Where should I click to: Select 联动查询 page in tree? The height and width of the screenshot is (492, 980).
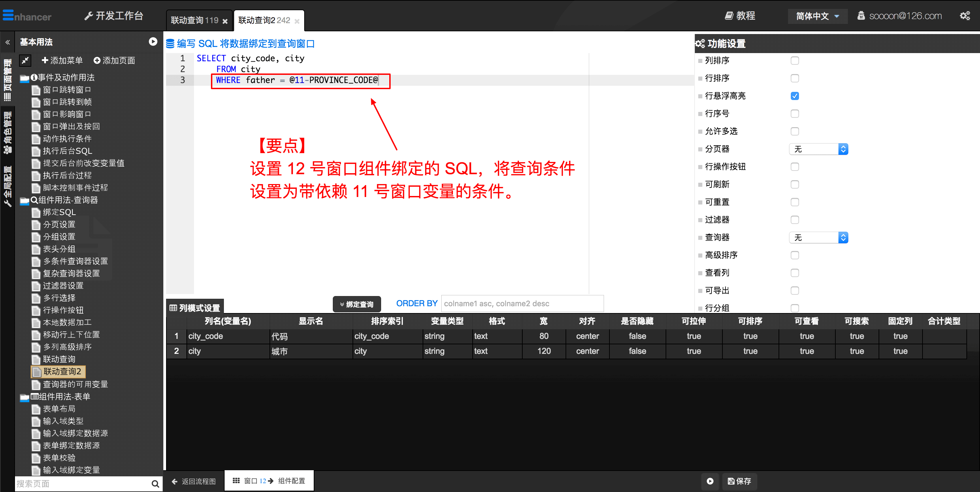[59, 359]
